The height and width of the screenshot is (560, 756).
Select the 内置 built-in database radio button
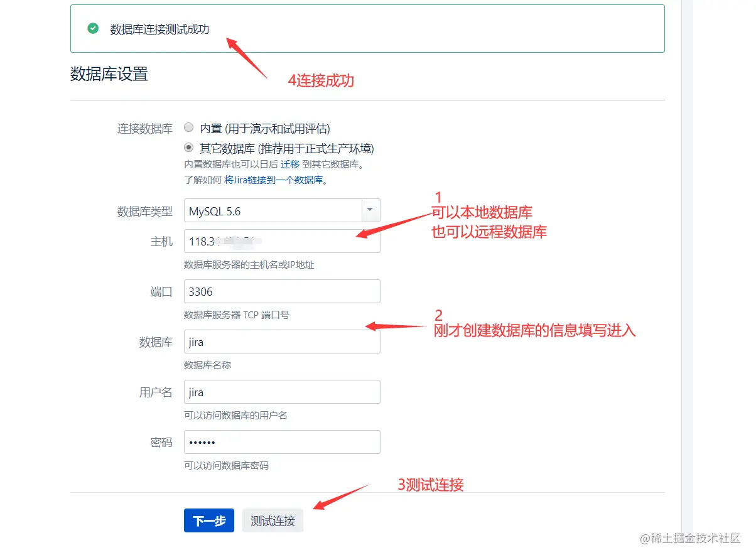[188, 127]
